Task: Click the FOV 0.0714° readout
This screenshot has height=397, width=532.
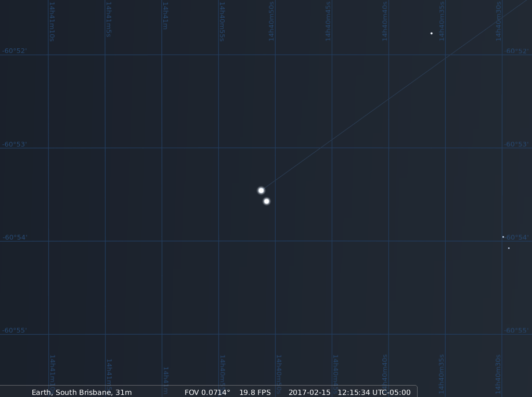Action: [207, 392]
